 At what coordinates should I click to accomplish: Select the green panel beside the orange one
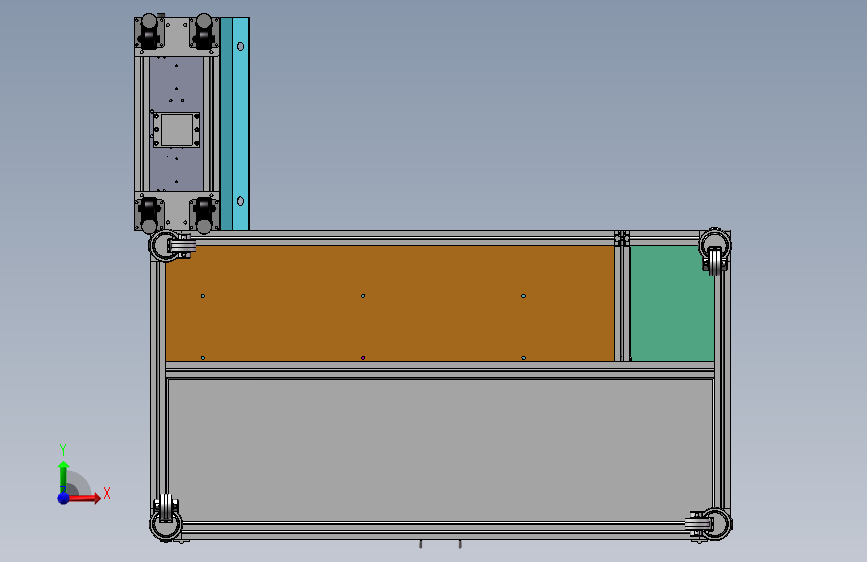tap(672, 304)
